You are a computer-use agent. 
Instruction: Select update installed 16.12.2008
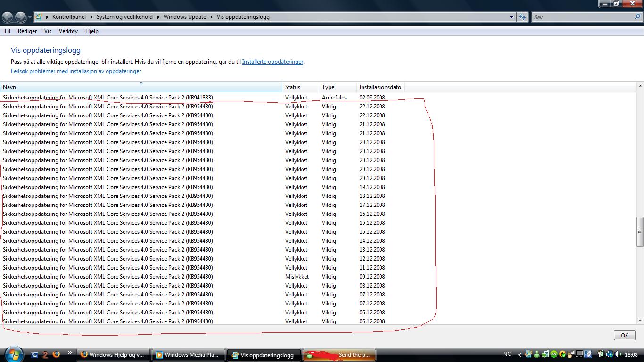click(x=202, y=214)
